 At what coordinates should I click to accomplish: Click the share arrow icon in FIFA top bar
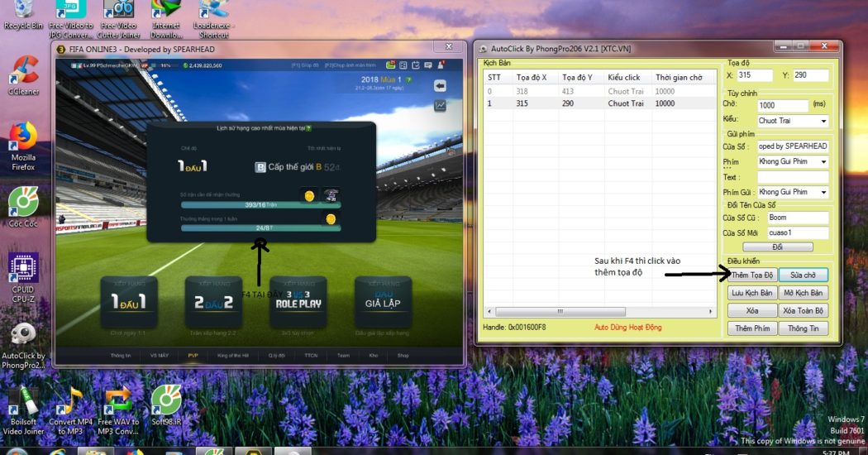point(416,65)
